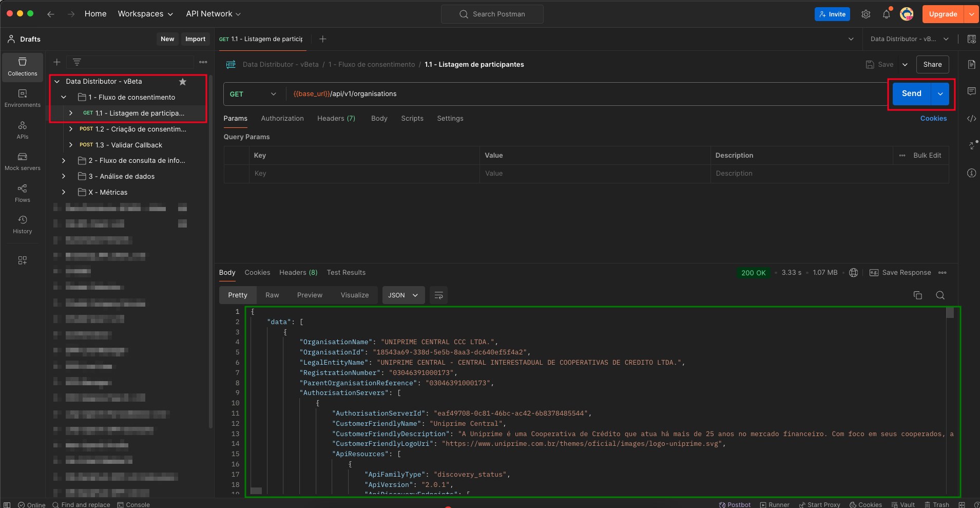The image size is (980, 508).
Task: Open the JSON format dropdown
Action: (403, 295)
